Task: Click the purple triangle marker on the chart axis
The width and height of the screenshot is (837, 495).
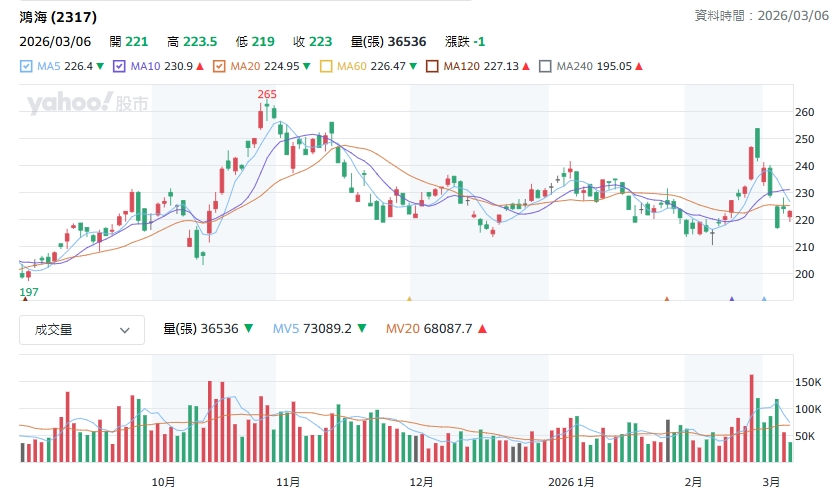Action: (732, 298)
